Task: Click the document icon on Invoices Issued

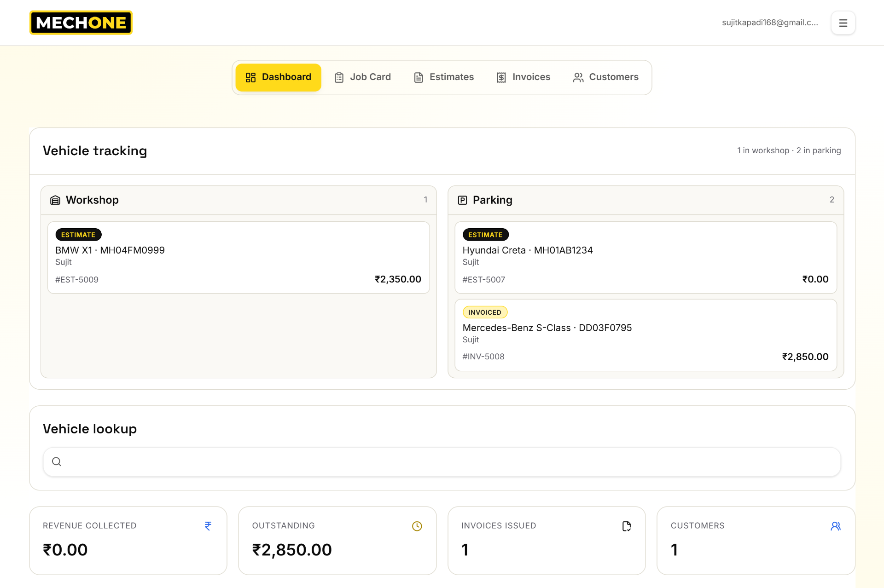Action: coord(627,526)
